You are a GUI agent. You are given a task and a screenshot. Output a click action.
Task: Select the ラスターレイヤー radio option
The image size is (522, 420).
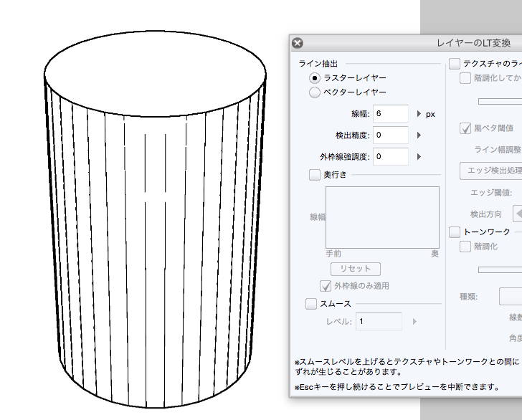tap(315, 77)
